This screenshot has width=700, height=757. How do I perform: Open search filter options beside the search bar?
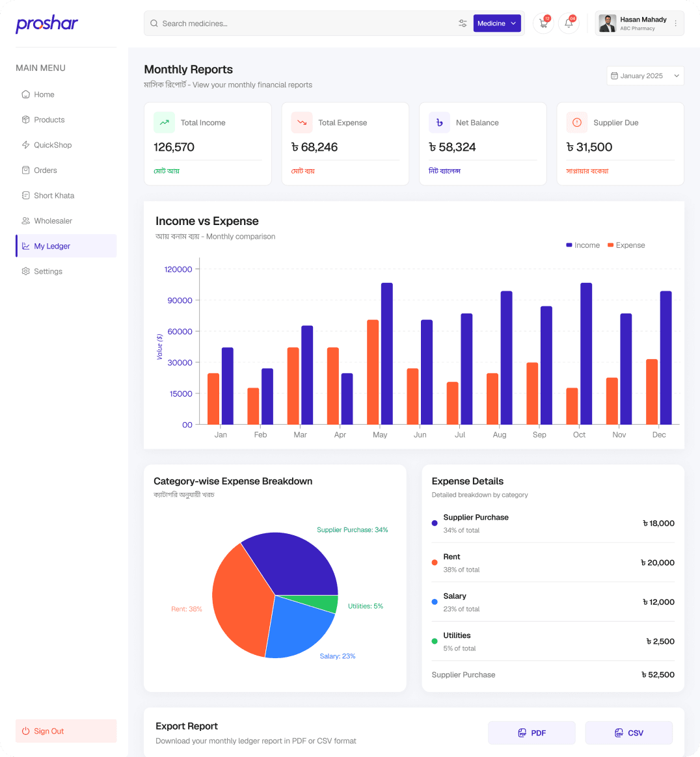[x=463, y=23]
